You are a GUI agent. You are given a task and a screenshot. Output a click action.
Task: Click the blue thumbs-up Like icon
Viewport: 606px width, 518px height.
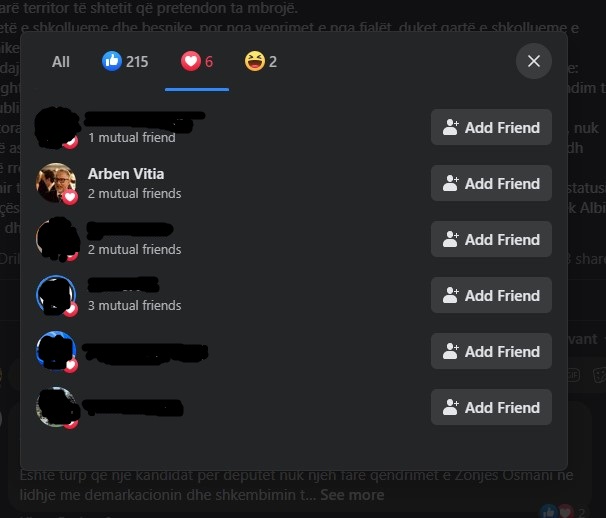pyautogui.click(x=112, y=61)
